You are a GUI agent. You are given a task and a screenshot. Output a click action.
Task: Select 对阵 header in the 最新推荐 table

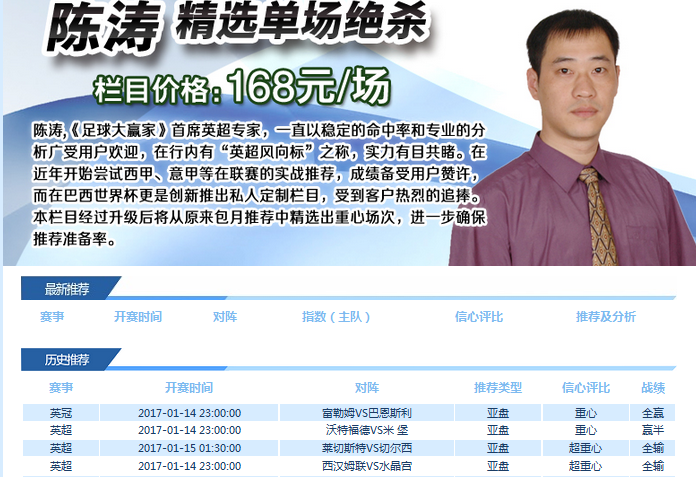(x=225, y=316)
